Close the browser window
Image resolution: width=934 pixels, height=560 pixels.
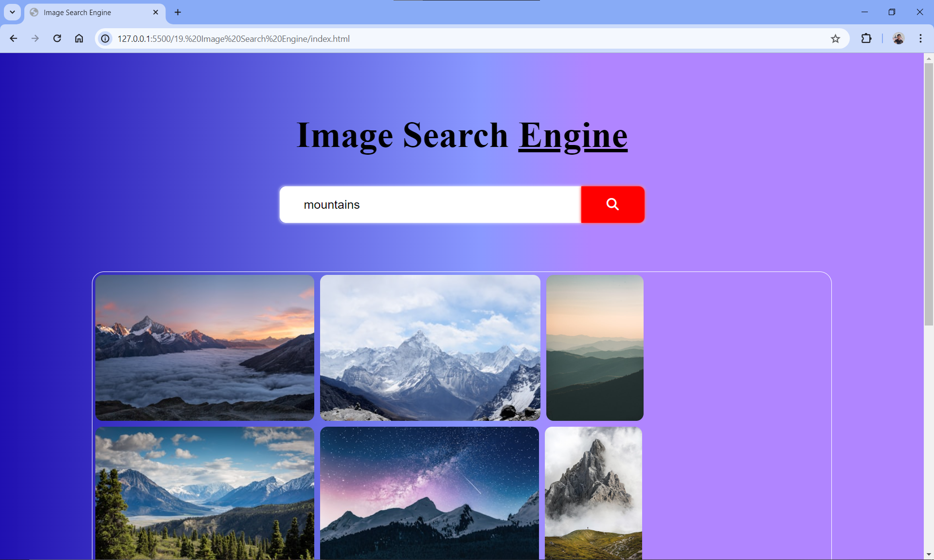(919, 12)
